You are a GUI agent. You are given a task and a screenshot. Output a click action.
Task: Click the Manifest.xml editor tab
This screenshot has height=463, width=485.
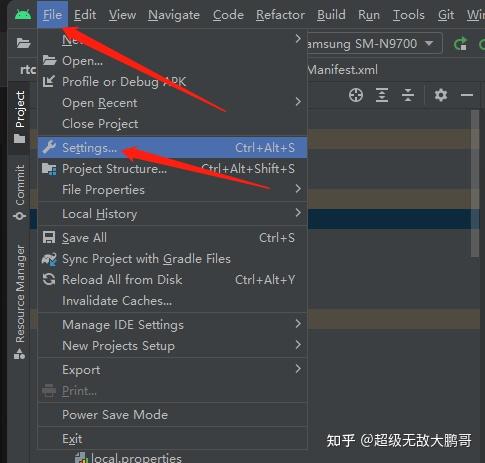(x=342, y=70)
